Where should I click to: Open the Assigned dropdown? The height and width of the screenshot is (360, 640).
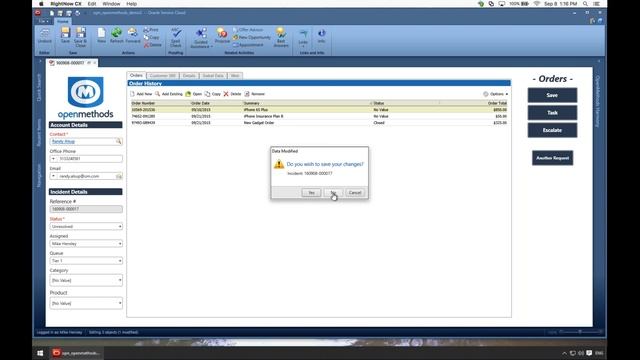tap(120, 244)
